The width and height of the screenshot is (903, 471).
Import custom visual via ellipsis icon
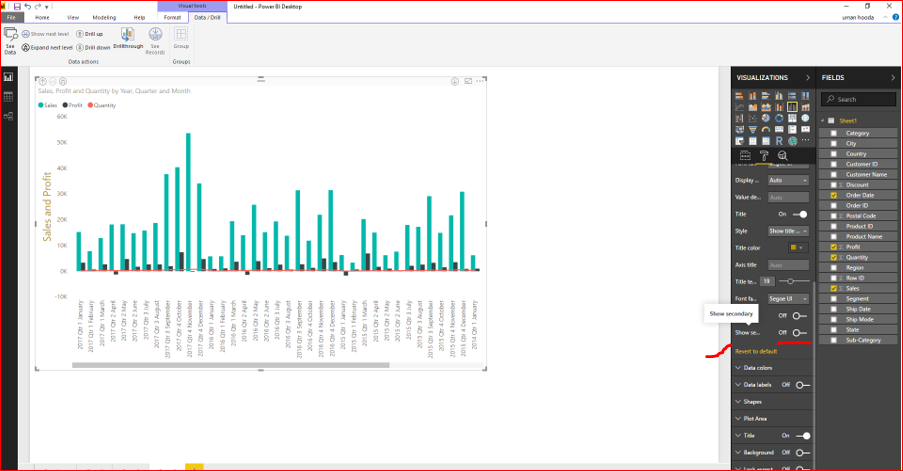(x=806, y=140)
